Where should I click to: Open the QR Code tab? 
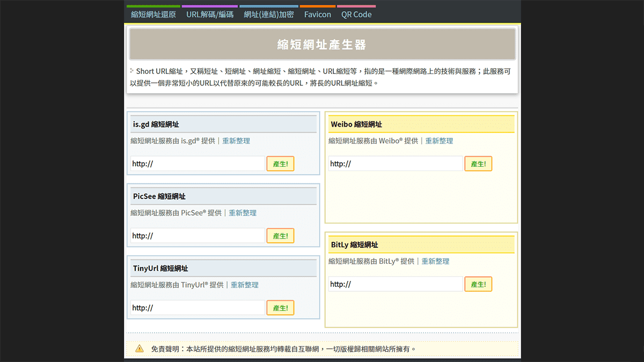point(356,14)
